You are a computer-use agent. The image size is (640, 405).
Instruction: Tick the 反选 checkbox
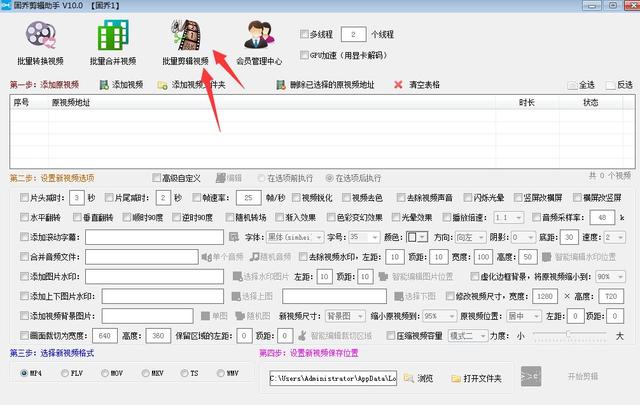pyautogui.click(x=611, y=85)
